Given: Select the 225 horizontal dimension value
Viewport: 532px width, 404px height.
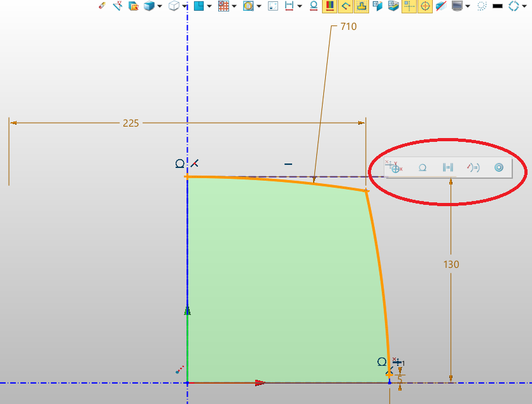Looking at the screenshot, I should click(130, 123).
